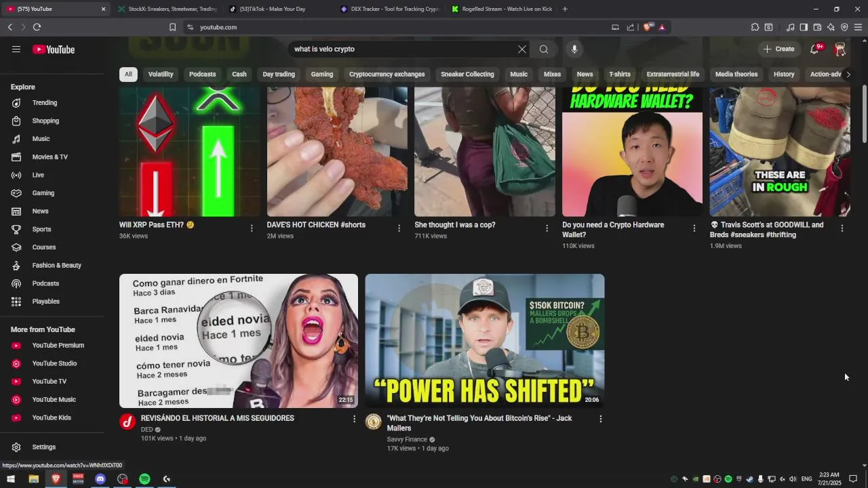868x488 pixels.
Task: Select the Sneaker Collecting chip
Action: point(467,74)
